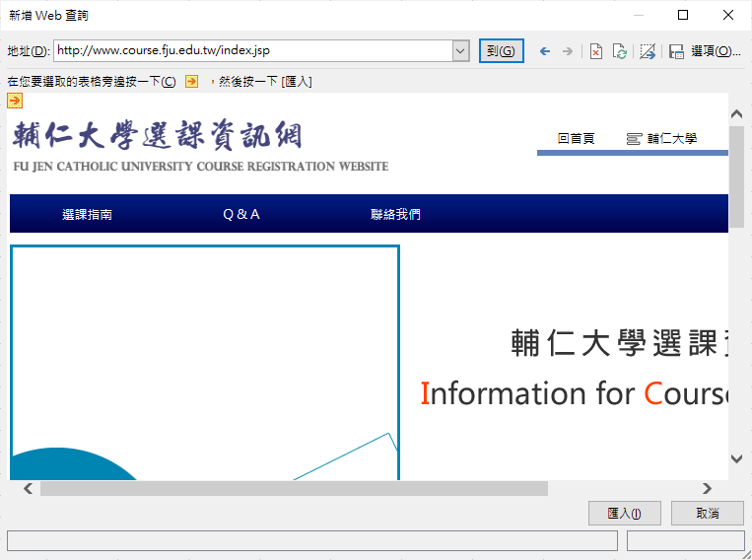Open the 選課指南 menu item

coord(88,215)
